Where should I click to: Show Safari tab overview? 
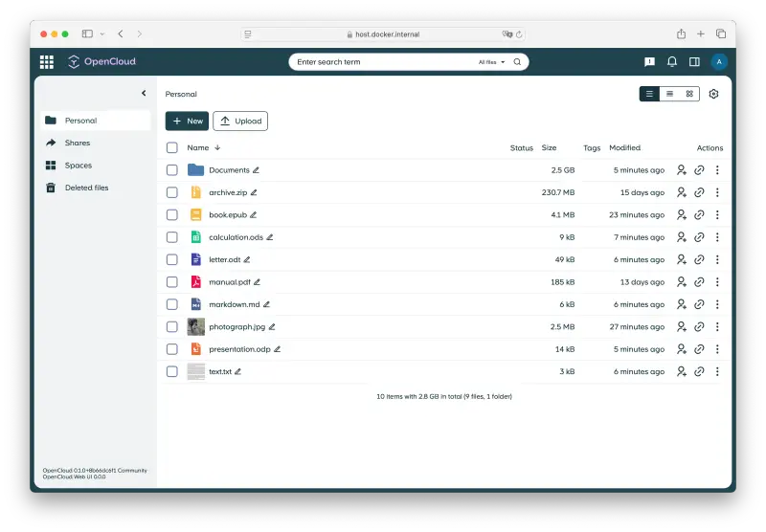tap(721, 33)
